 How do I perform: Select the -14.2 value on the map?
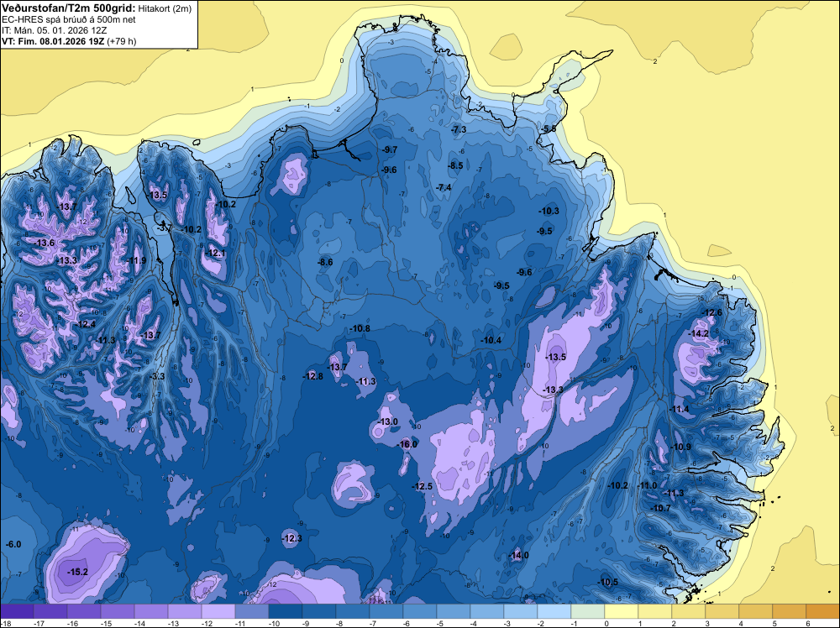coord(699,333)
